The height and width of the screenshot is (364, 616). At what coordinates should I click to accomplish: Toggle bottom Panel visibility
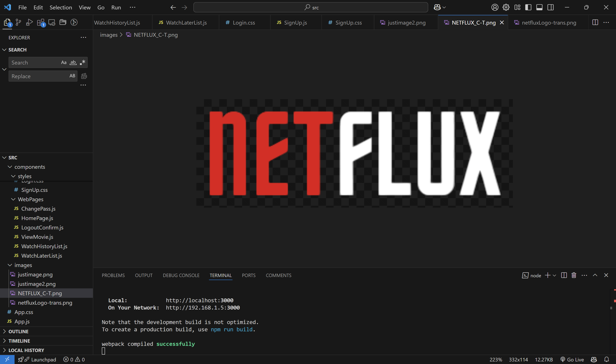(539, 7)
